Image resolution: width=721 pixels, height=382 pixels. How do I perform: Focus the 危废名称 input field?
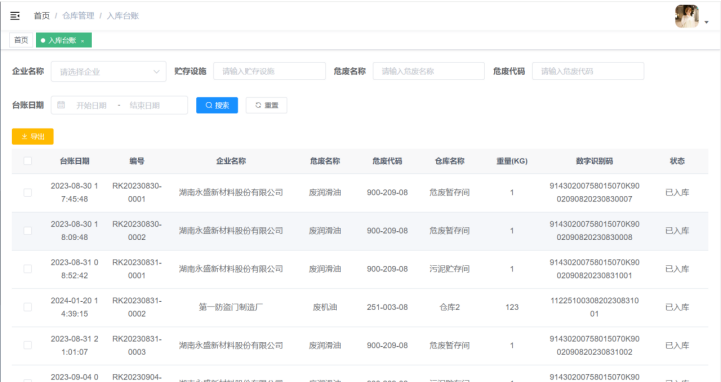[x=429, y=71]
